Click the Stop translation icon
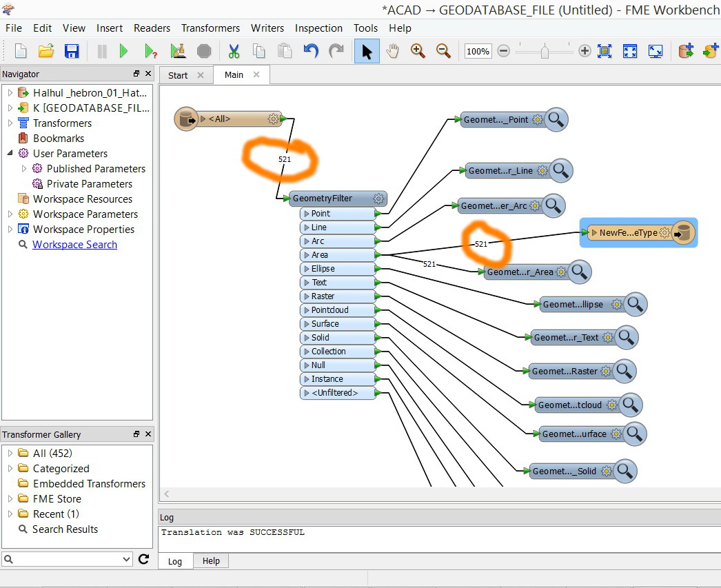This screenshot has width=721, height=588. (x=204, y=50)
